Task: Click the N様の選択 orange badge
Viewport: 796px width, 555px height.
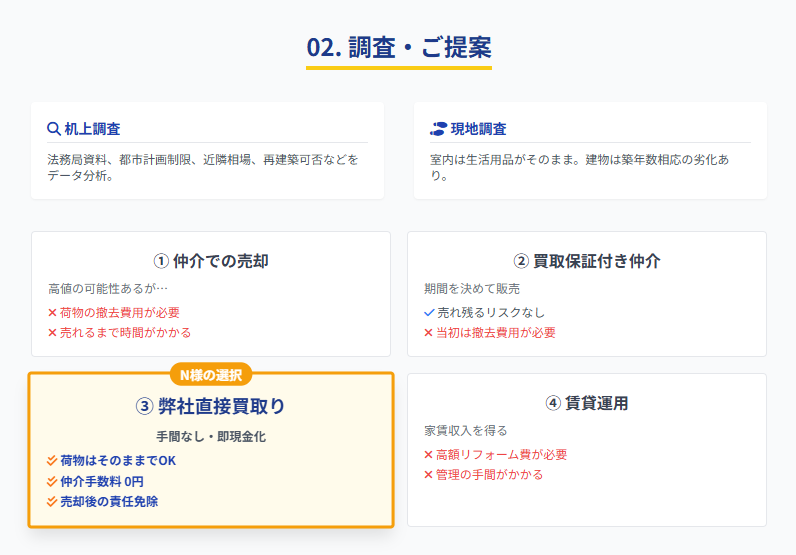Action: coord(211,374)
